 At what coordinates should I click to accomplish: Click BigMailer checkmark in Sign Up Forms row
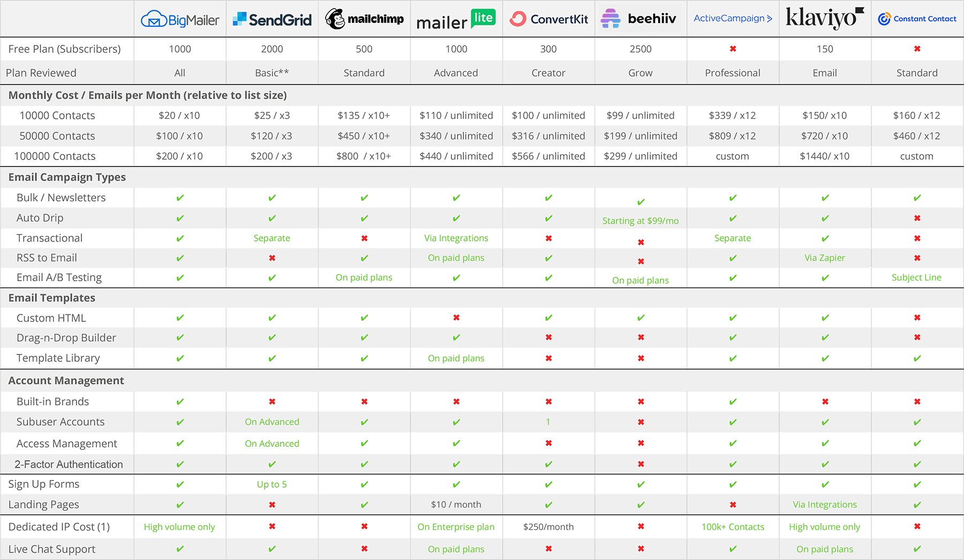[180, 484]
